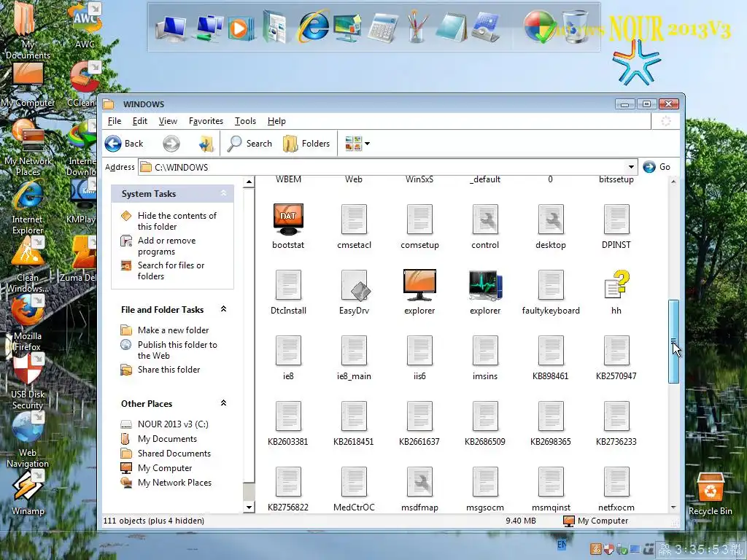Collapse File and Folder Tasks section
The width and height of the screenshot is (747, 560).
click(x=223, y=309)
